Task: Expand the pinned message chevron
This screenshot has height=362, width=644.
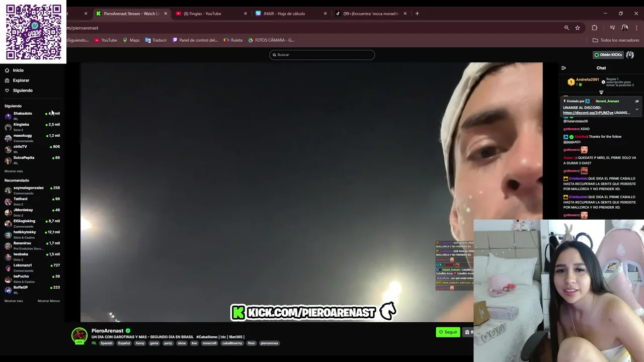Action: pos(636,109)
